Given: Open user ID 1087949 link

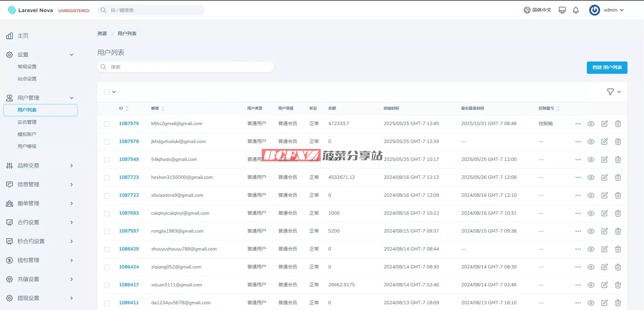Looking at the screenshot, I should (129, 160).
